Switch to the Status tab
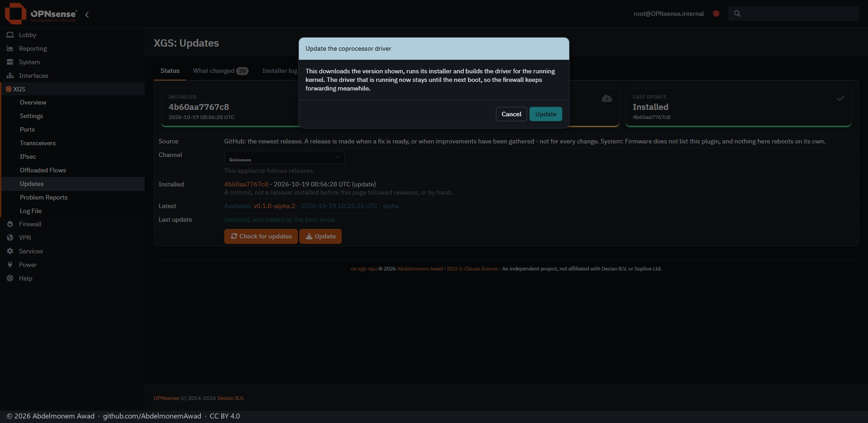The width and height of the screenshot is (868, 423). (x=170, y=71)
